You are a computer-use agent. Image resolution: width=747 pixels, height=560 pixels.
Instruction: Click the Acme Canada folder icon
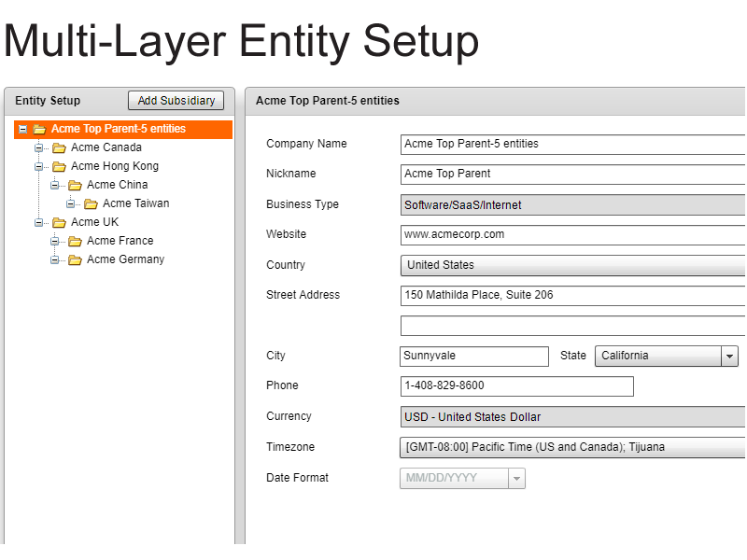point(59,147)
